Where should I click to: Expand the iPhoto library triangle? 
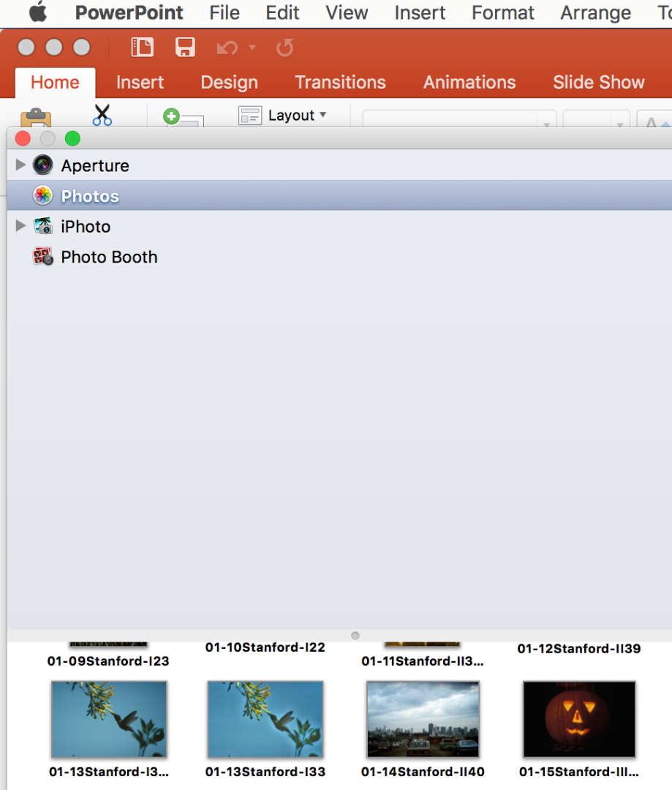pyautogui.click(x=20, y=226)
